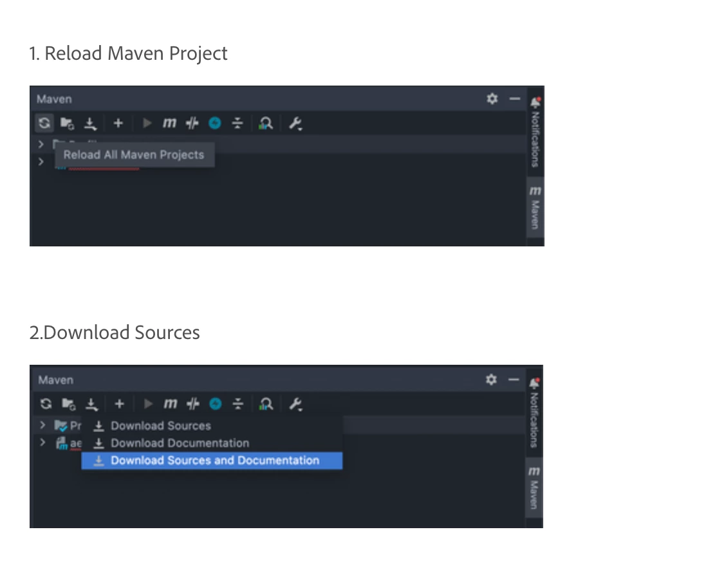Hide the step 2 Maven panel with minus icon
The height and width of the screenshot is (588, 717).
514,380
